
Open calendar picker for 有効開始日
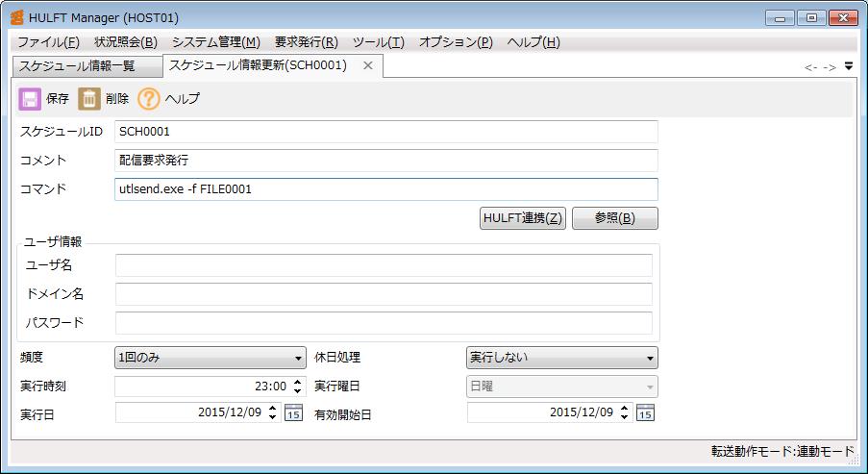pos(645,412)
